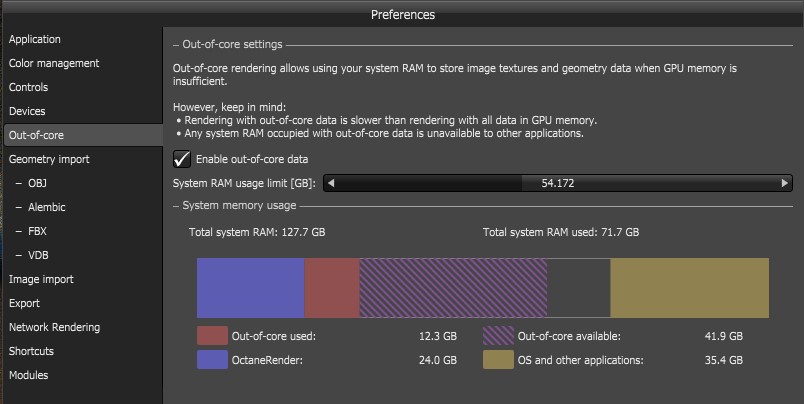Select the FBX import sub-item

click(37, 231)
